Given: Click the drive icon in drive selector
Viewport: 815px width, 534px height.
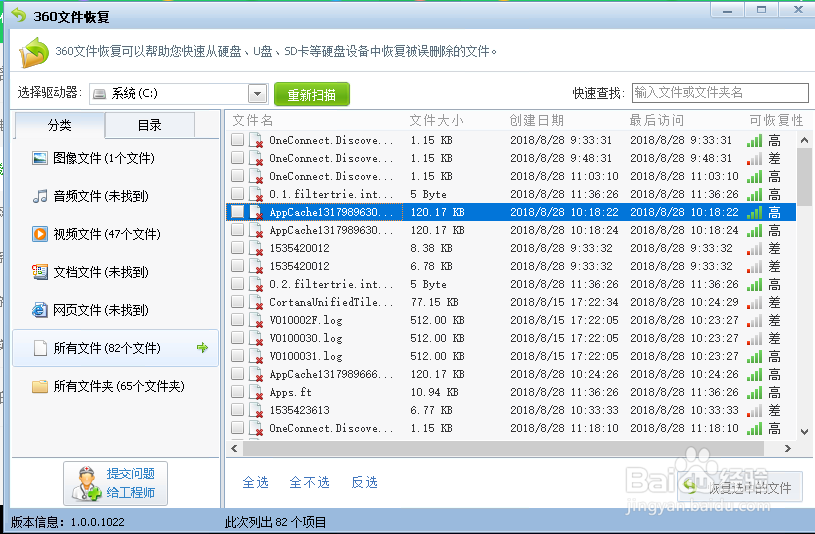Looking at the screenshot, I should coord(99,94).
